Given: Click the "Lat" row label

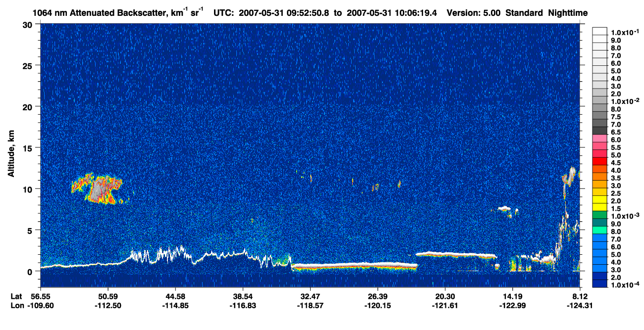Looking at the screenshot, I should coord(16,296).
